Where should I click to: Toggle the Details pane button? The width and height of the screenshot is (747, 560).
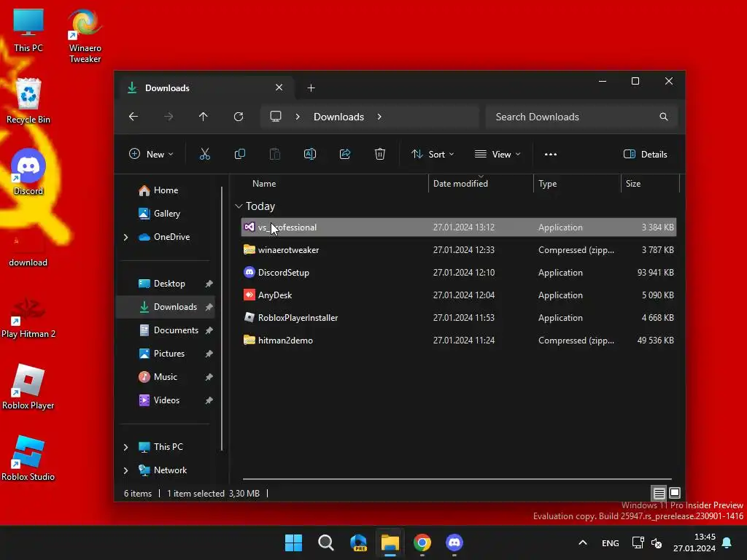tap(645, 155)
